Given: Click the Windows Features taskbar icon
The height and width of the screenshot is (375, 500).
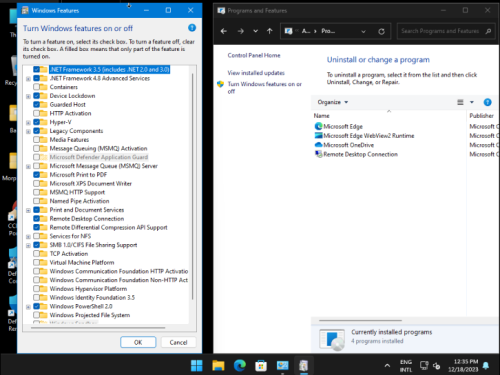Looking at the screenshot, I should (304, 366).
